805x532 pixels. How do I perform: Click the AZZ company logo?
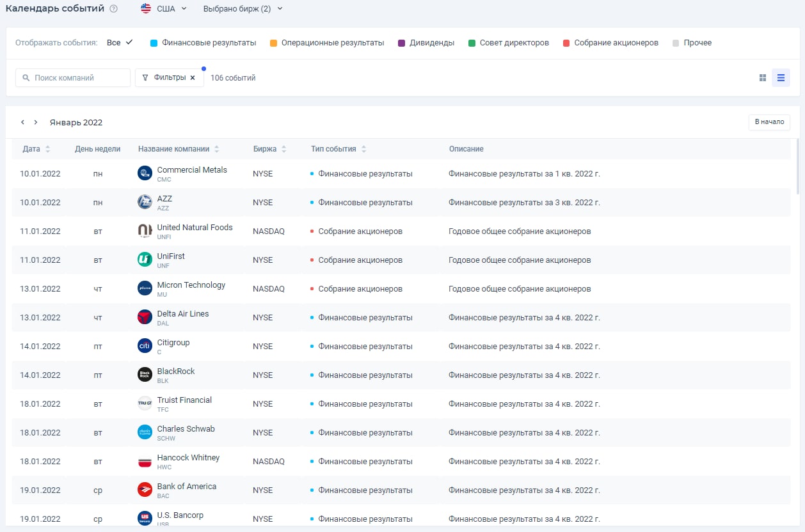145,202
